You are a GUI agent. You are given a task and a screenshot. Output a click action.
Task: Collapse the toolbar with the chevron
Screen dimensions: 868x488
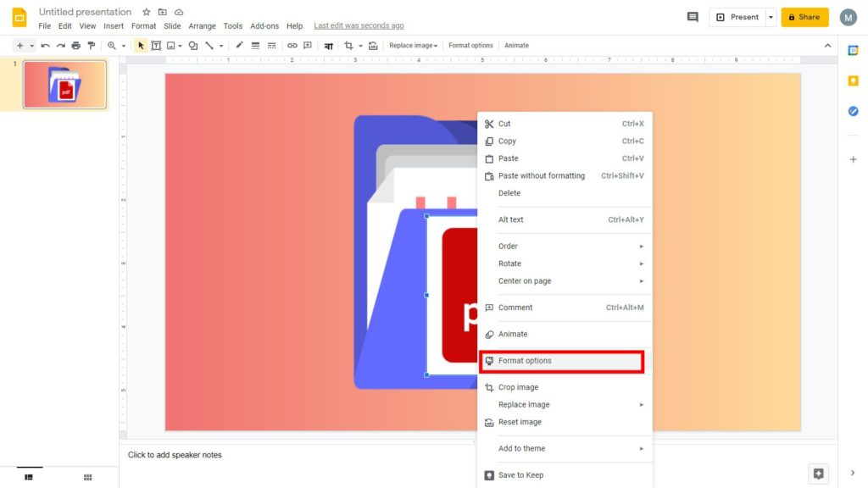[x=827, y=46]
